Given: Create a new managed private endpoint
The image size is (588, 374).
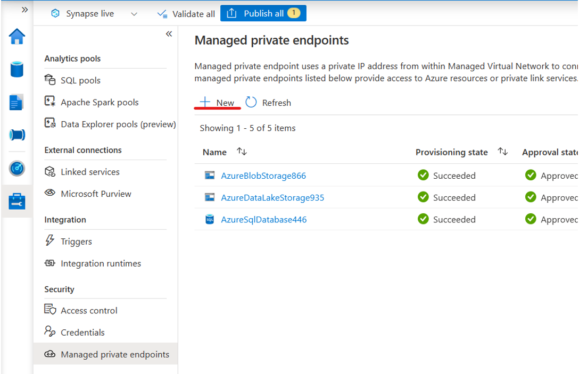Looking at the screenshot, I should pyautogui.click(x=217, y=102).
